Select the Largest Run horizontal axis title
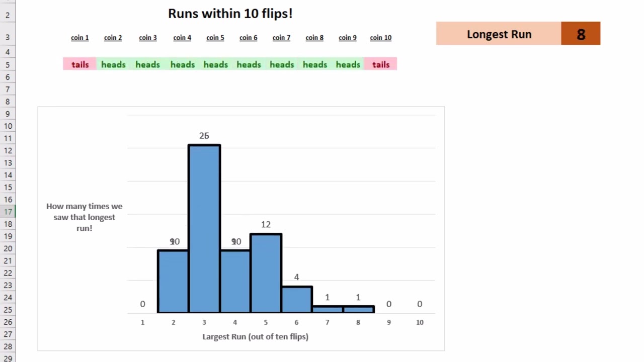 [255, 336]
